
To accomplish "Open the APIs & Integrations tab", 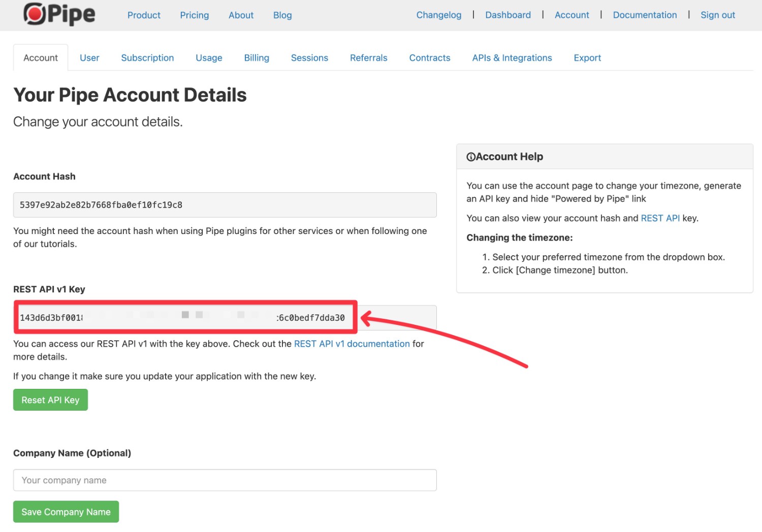I will point(512,58).
